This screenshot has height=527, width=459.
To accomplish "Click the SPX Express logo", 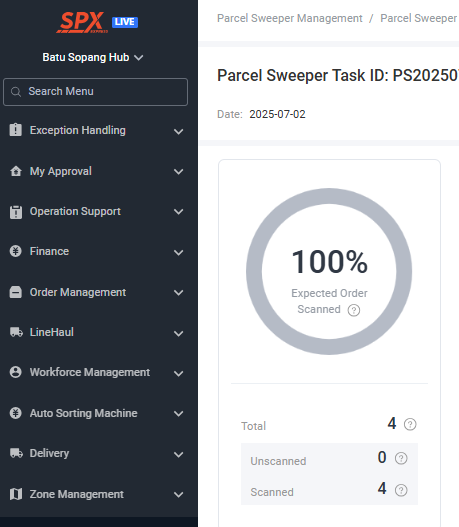I will click(82, 23).
